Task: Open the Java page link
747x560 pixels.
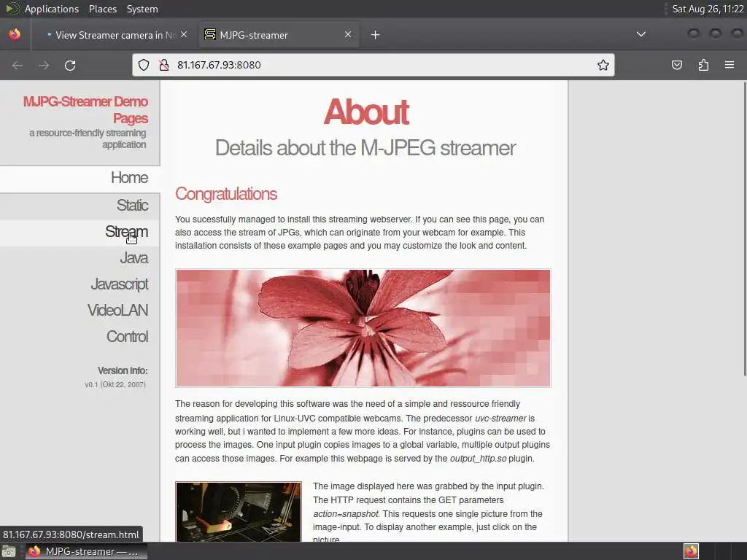Action: (x=134, y=258)
